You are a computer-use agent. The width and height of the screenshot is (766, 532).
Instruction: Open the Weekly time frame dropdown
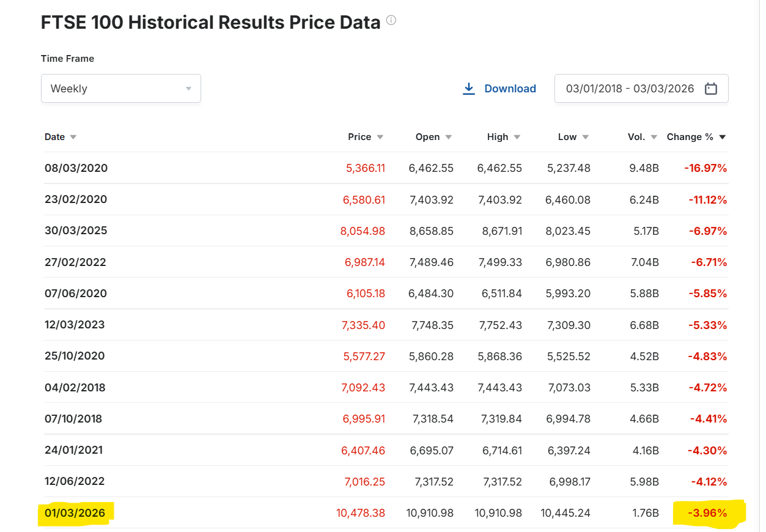[120, 89]
